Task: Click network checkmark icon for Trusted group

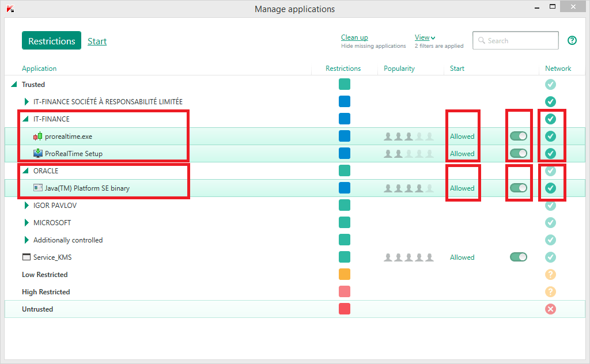Action: pyautogui.click(x=550, y=84)
